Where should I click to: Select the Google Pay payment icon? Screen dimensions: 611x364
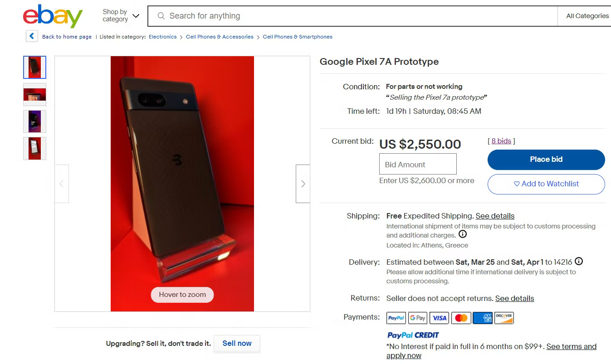pyautogui.click(x=417, y=318)
